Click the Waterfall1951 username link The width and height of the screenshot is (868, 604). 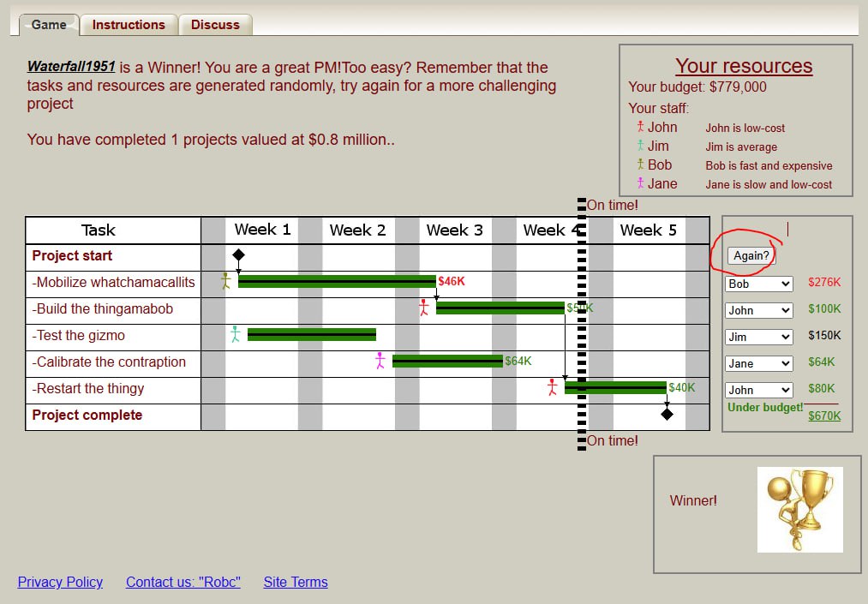[71, 67]
